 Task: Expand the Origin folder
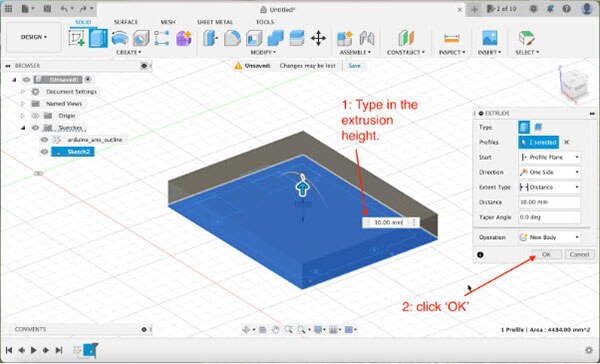(x=23, y=116)
